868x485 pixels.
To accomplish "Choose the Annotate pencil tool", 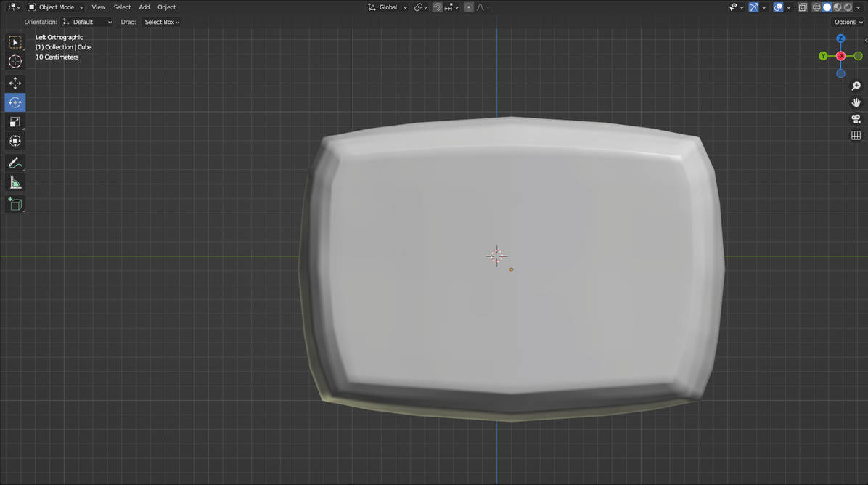I will 15,163.
